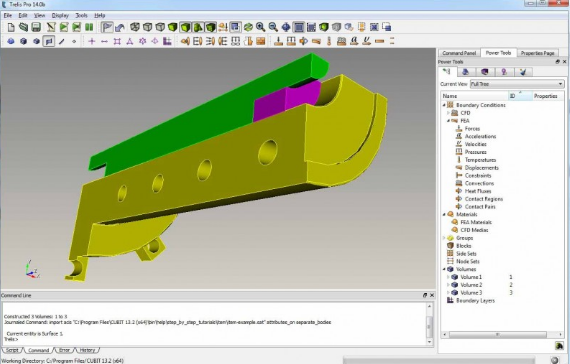Toggle the highlighted surface selection mode
The height and width of the screenshot is (364, 570).
[x=49, y=41]
